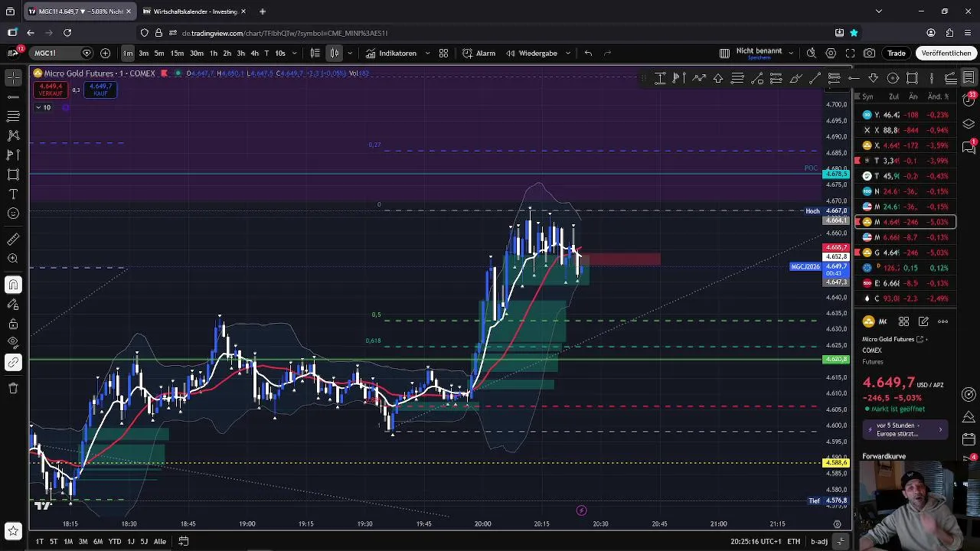Select the text annotation tool
980x551 pixels.
pos(13,194)
